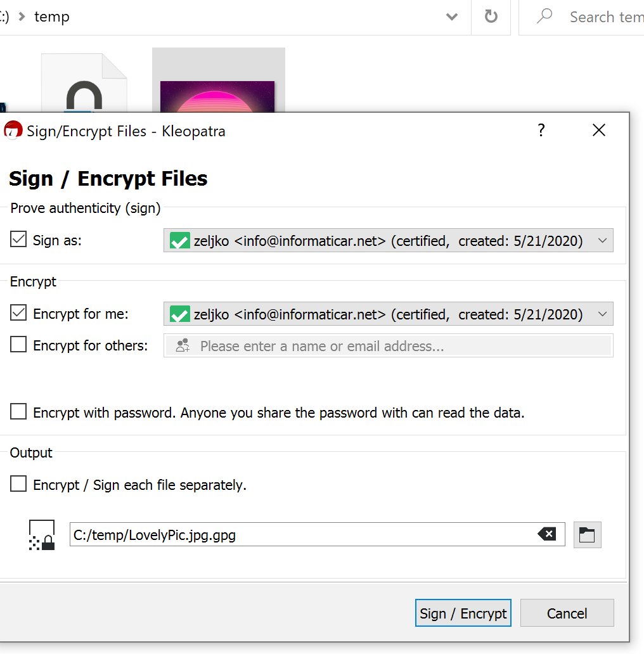The height and width of the screenshot is (654, 644).
Task: Check Encrypt / Sign each file separately
Action: click(x=18, y=484)
